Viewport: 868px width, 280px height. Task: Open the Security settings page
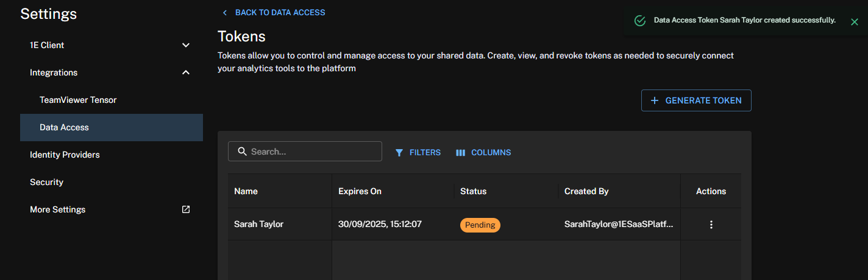click(x=46, y=182)
